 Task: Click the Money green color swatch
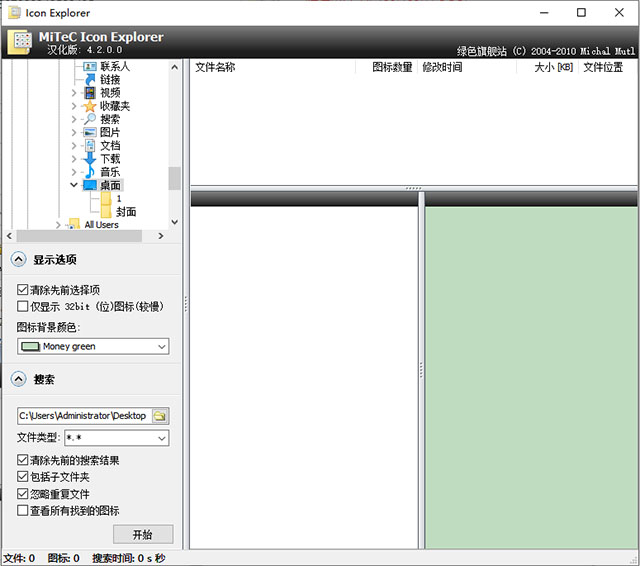click(x=30, y=346)
